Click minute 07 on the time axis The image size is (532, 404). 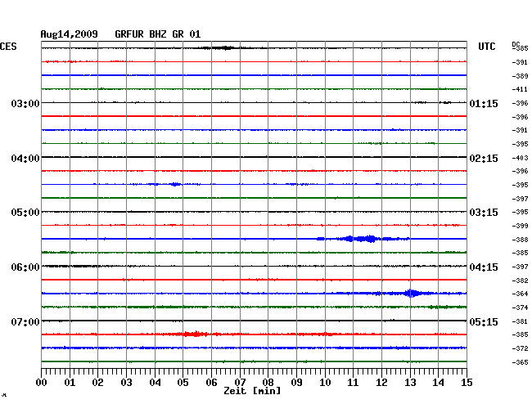(x=240, y=382)
